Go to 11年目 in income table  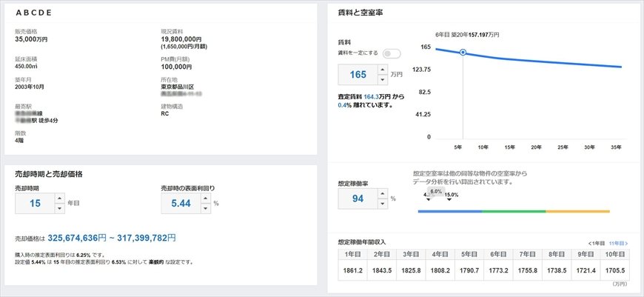618,243
